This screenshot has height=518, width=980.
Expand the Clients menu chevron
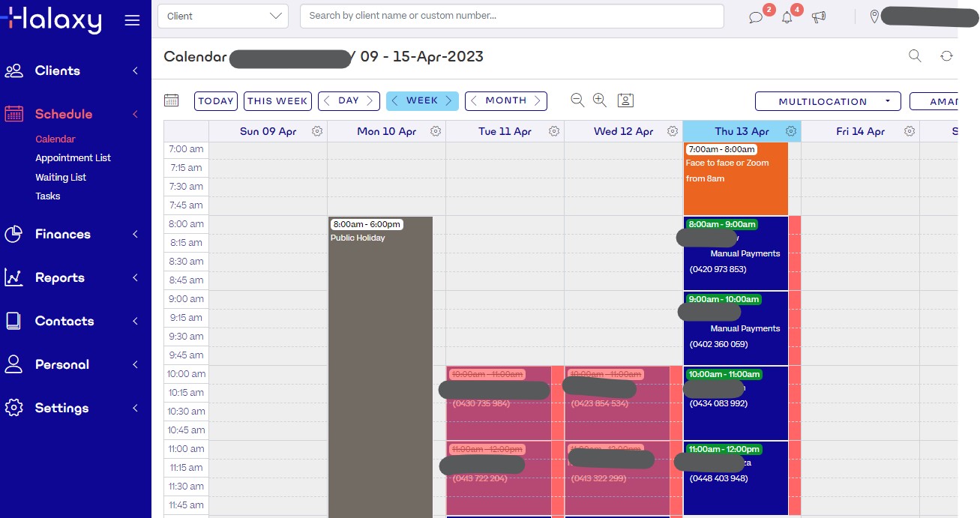(x=136, y=70)
